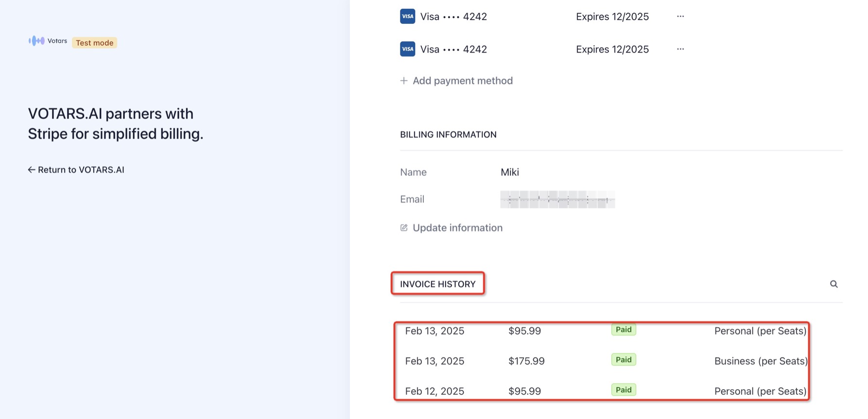
Task: Open options menu for the second Visa 4242
Action: click(x=680, y=49)
